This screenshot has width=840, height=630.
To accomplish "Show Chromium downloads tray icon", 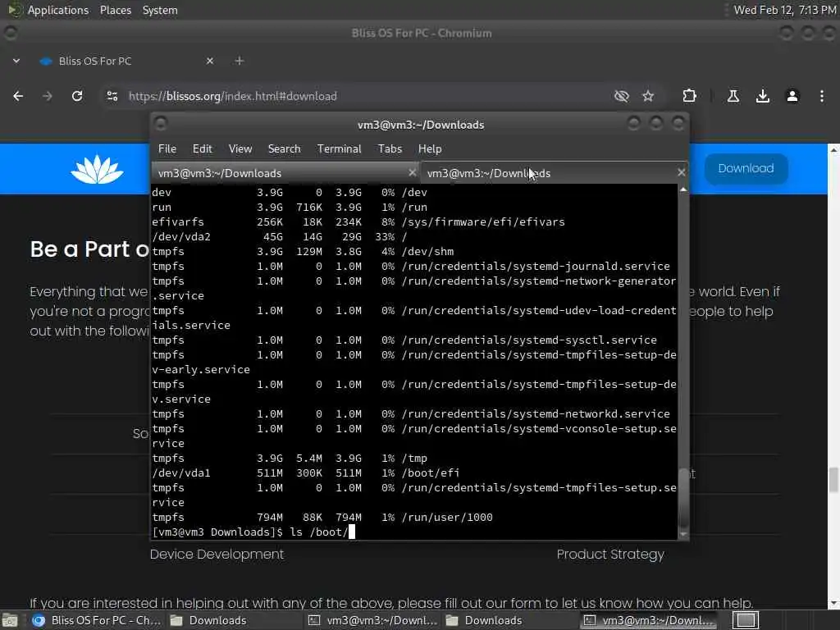I will (x=762, y=96).
